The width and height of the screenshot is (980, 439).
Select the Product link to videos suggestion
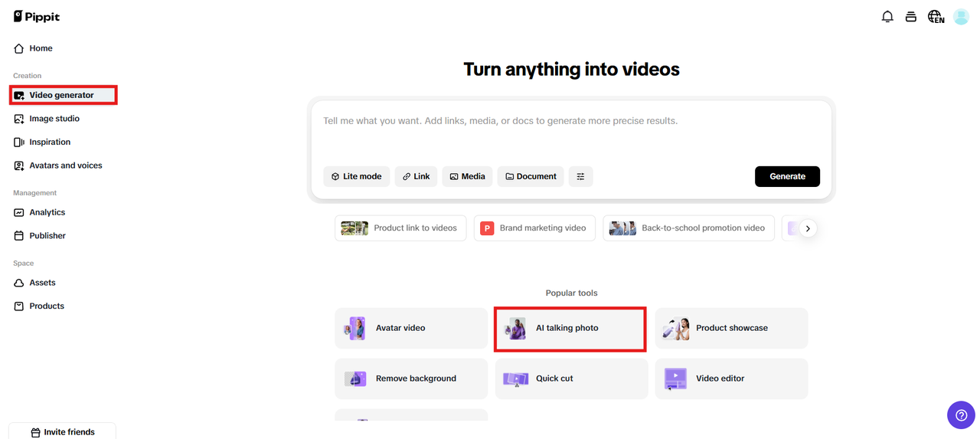(400, 228)
